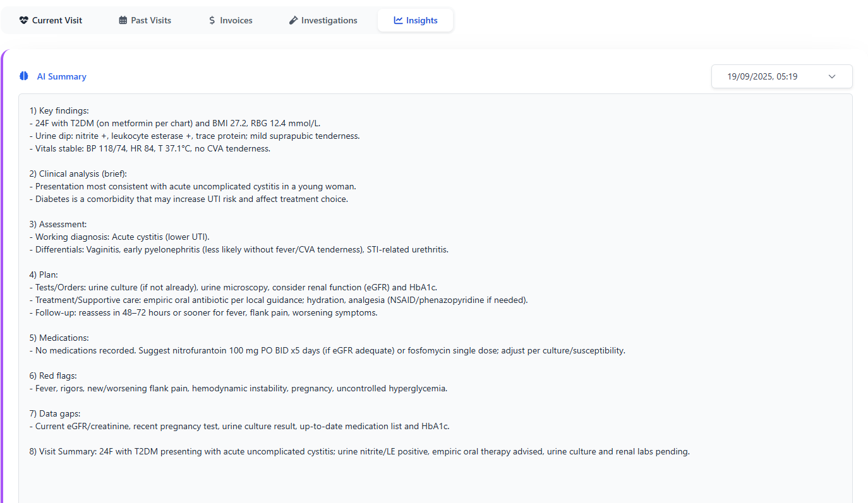Click the pen icon next to Investigations

point(293,20)
